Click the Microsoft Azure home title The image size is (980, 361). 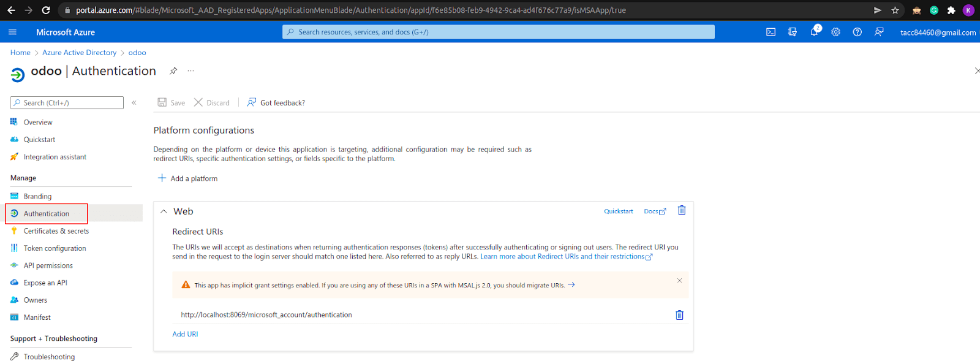coord(66,32)
